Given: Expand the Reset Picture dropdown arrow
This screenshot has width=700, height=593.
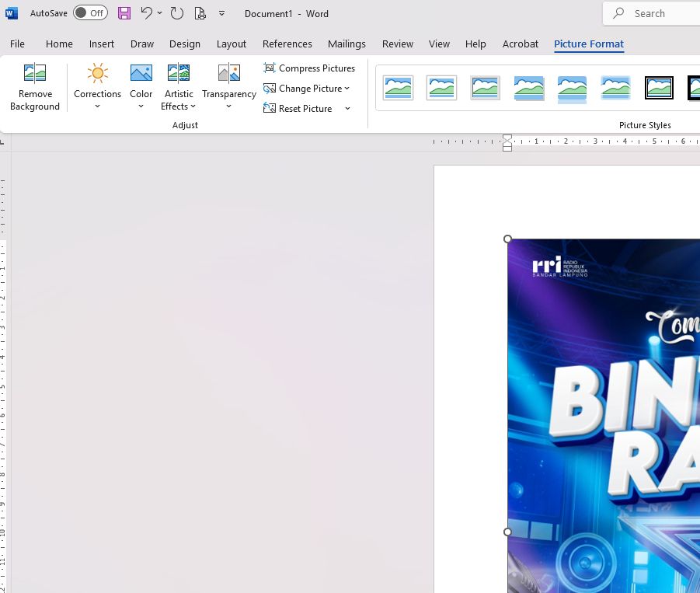Looking at the screenshot, I should (x=348, y=109).
